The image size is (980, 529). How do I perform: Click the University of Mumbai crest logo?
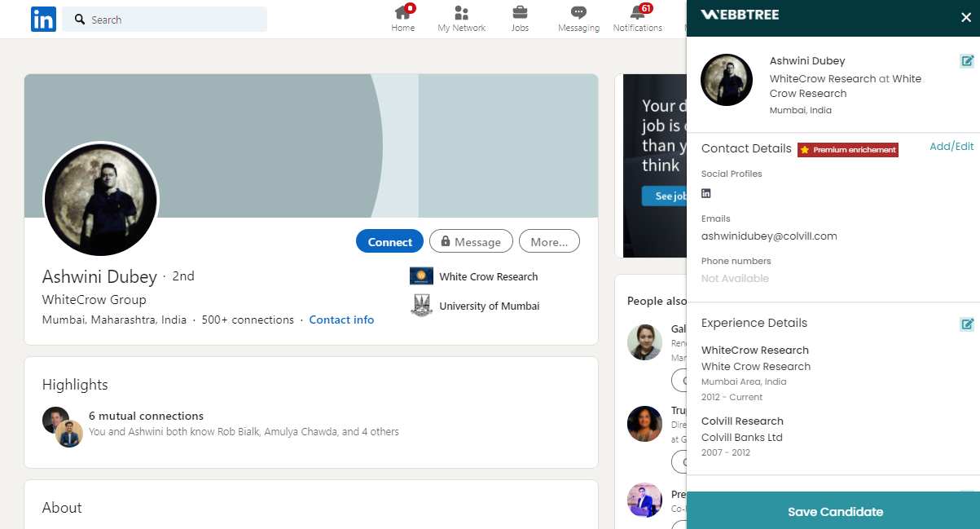tap(421, 306)
